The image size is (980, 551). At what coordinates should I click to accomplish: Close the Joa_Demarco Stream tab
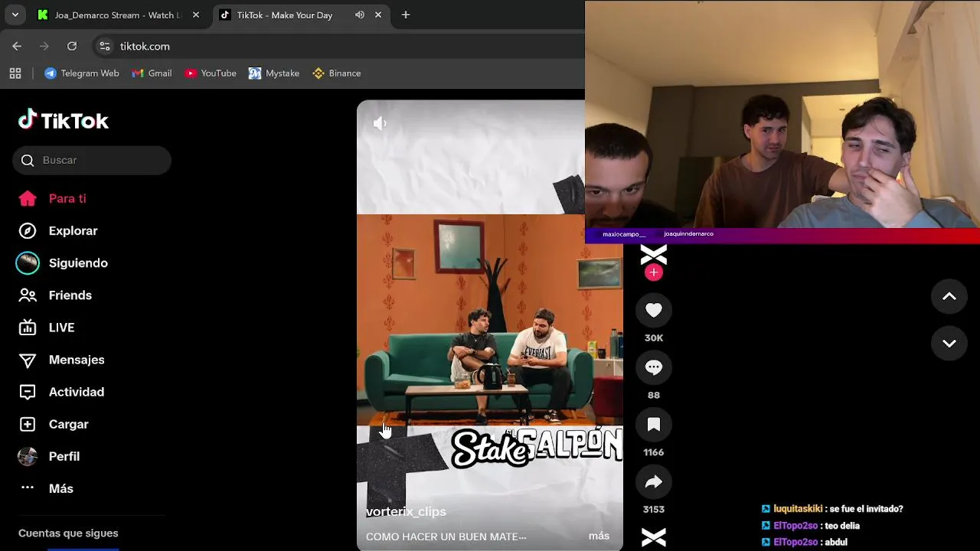coord(196,15)
